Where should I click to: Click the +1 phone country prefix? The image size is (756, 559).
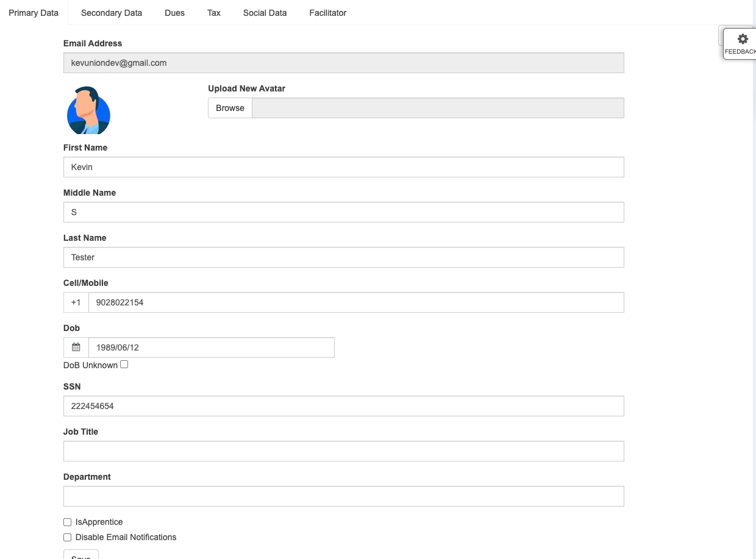76,302
